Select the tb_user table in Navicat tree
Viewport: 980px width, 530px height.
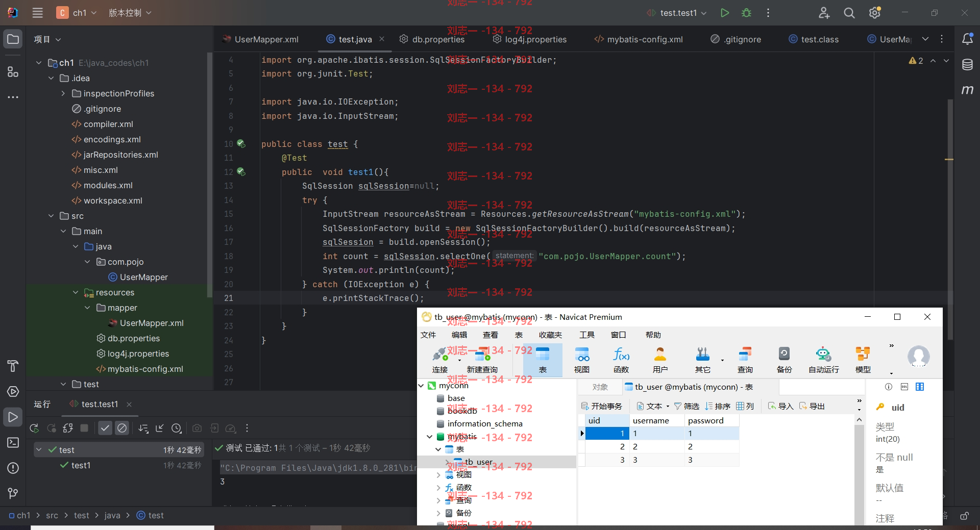pyautogui.click(x=478, y=462)
